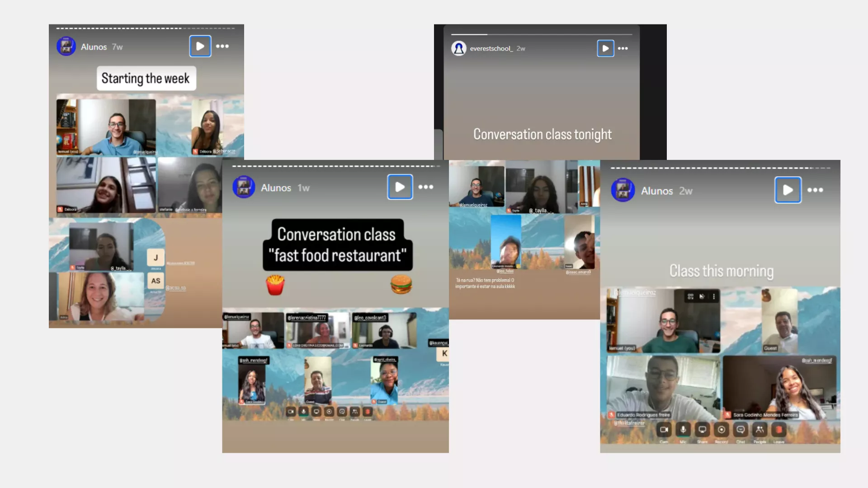Open the Chat icon in bottom-right toolbar

point(741,430)
